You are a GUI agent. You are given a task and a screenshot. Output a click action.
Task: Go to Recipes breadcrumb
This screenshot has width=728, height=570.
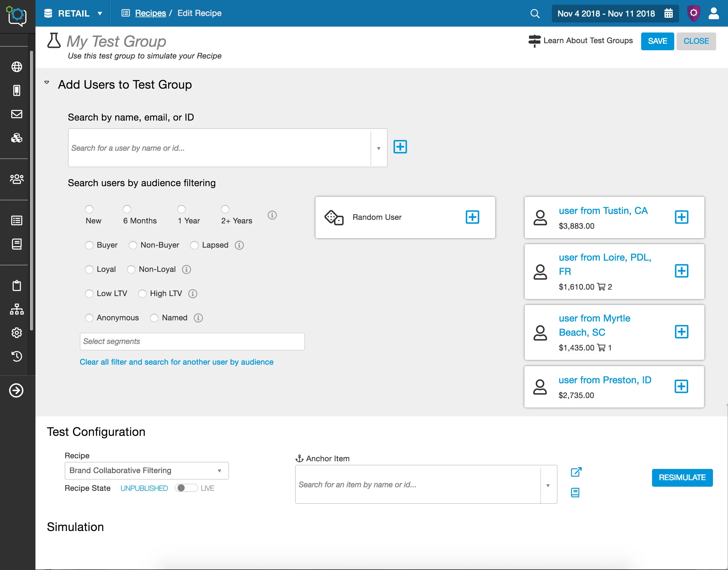pyautogui.click(x=150, y=13)
